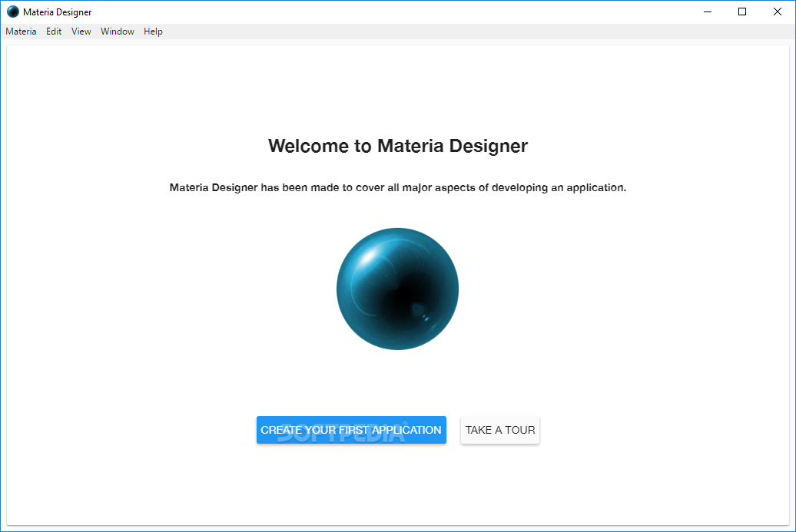Open the Materia menu
The width and height of the screenshot is (796, 532).
click(x=21, y=31)
